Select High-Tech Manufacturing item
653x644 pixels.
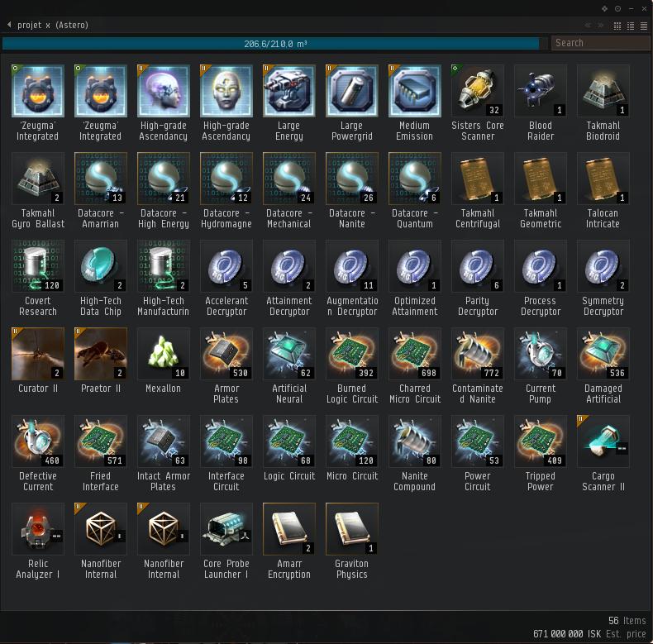pyautogui.click(x=164, y=265)
